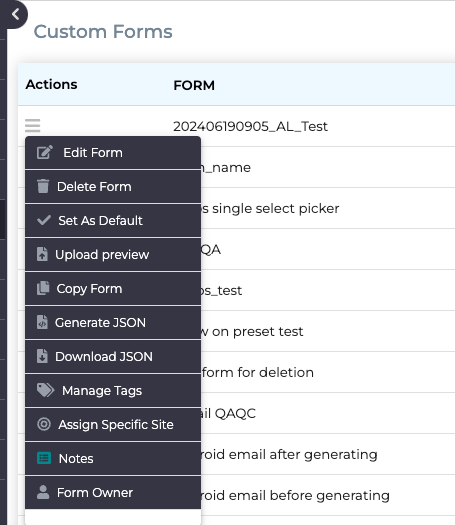
Task: Click the teal Notes list icon
Action: click(44, 458)
